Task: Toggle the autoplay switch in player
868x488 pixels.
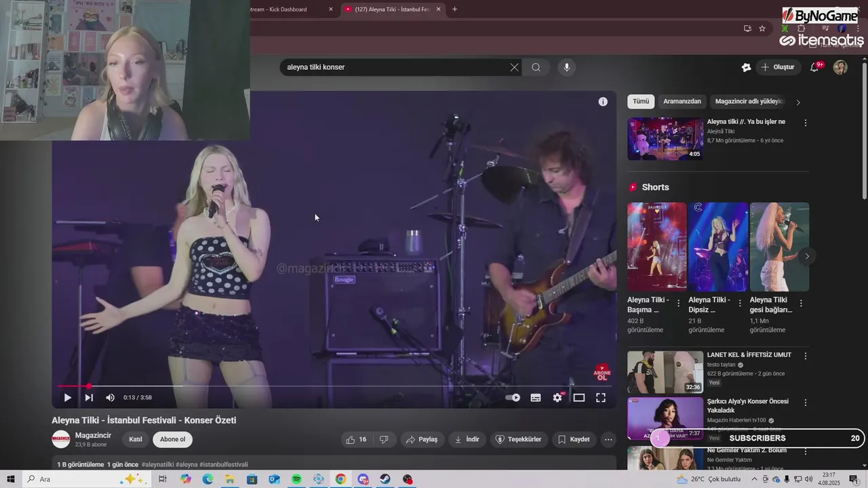Action: pos(513,398)
